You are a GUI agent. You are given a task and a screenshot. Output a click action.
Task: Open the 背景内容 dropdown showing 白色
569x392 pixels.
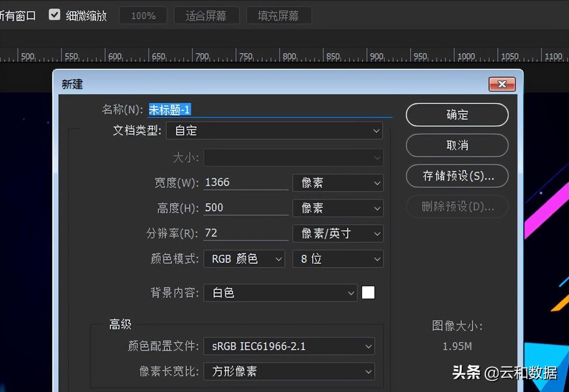click(x=280, y=293)
